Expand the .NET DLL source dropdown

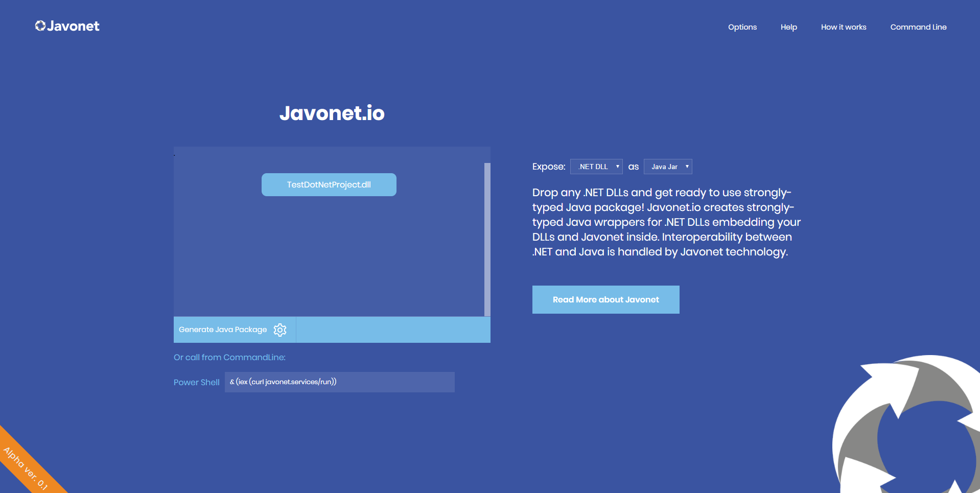coord(596,167)
